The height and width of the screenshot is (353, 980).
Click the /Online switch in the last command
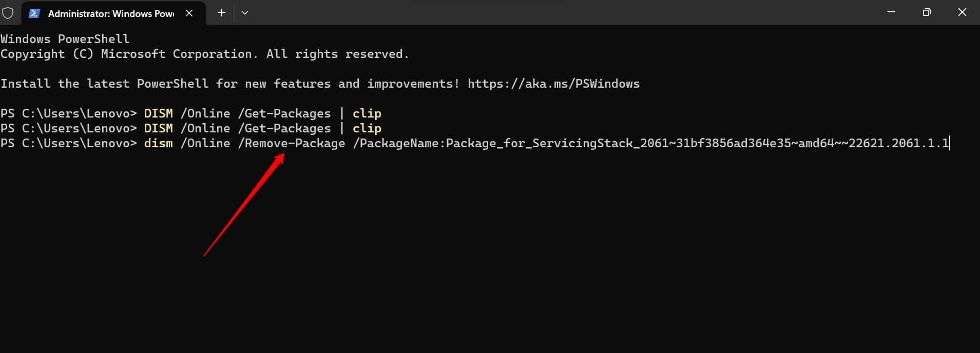pos(205,143)
